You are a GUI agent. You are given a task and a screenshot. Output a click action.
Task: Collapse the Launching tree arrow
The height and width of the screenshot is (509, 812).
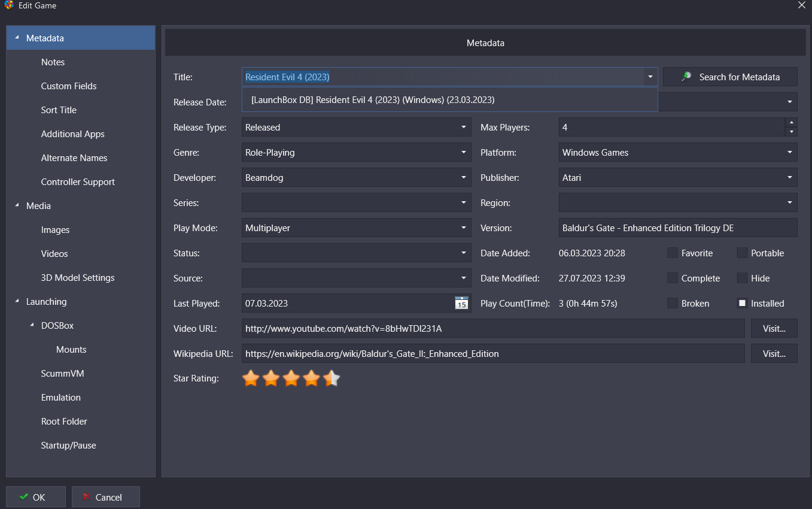17,301
